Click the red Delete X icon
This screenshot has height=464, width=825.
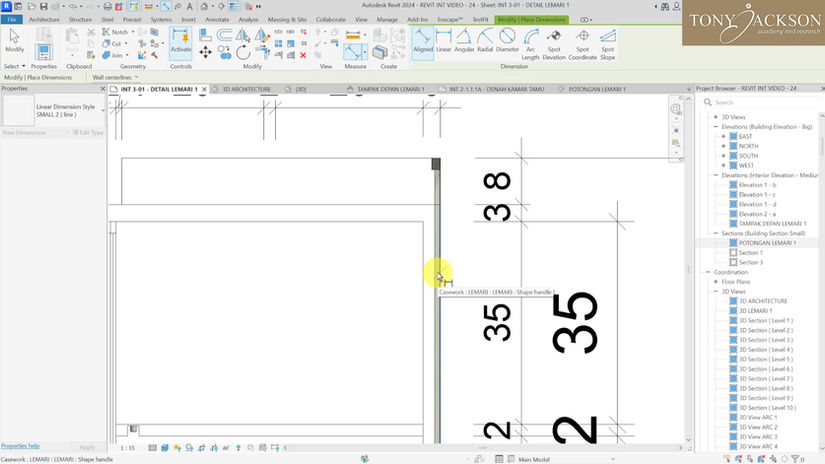pos(303,55)
